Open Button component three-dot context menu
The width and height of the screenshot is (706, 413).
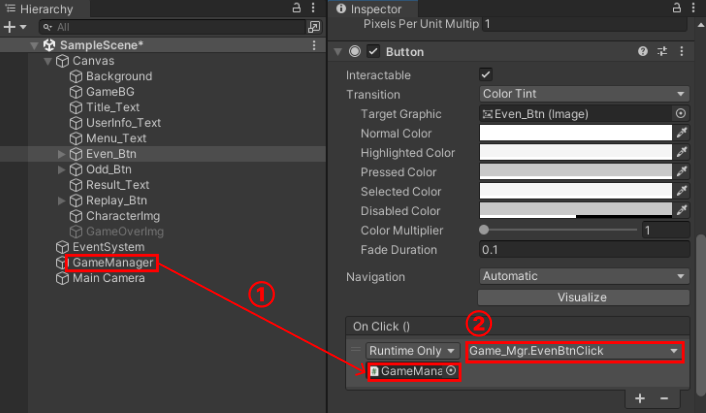point(682,51)
